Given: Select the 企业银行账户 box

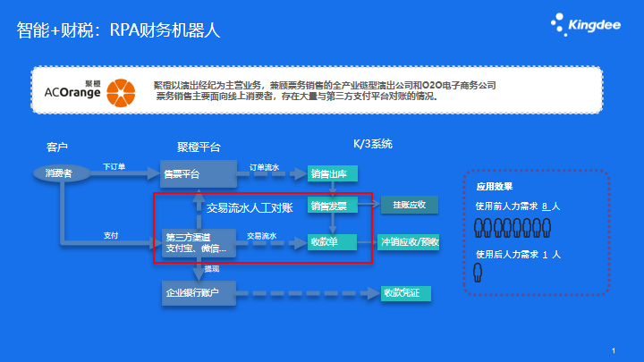Looking at the screenshot, I should [199, 293].
